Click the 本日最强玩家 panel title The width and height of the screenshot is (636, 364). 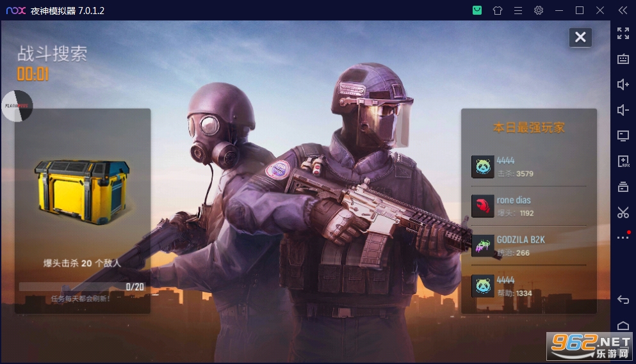(x=528, y=128)
